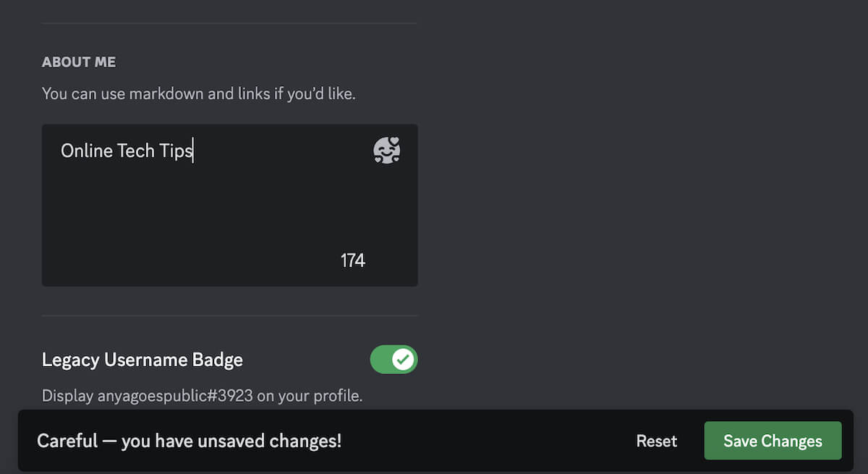
Task: Click the divider above Legacy Username Badge
Action: pos(229,316)
